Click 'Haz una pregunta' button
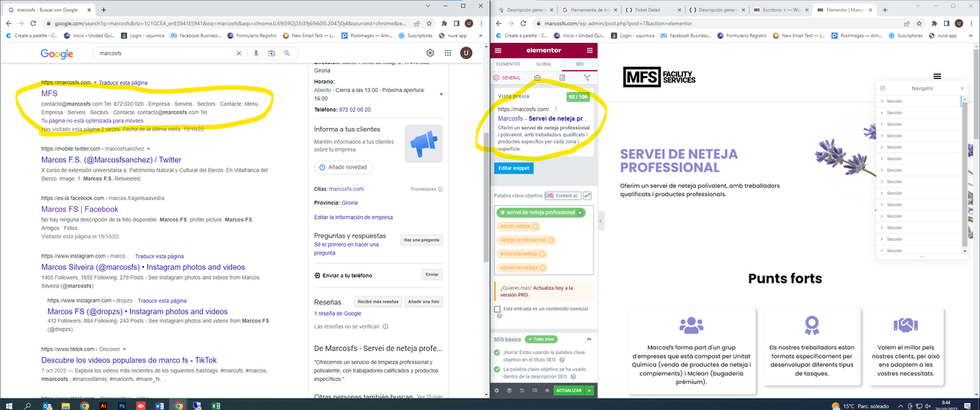Image resolution: width=980 pixels, height=410 pixels. pyautogui.click(x=421, y=240)
